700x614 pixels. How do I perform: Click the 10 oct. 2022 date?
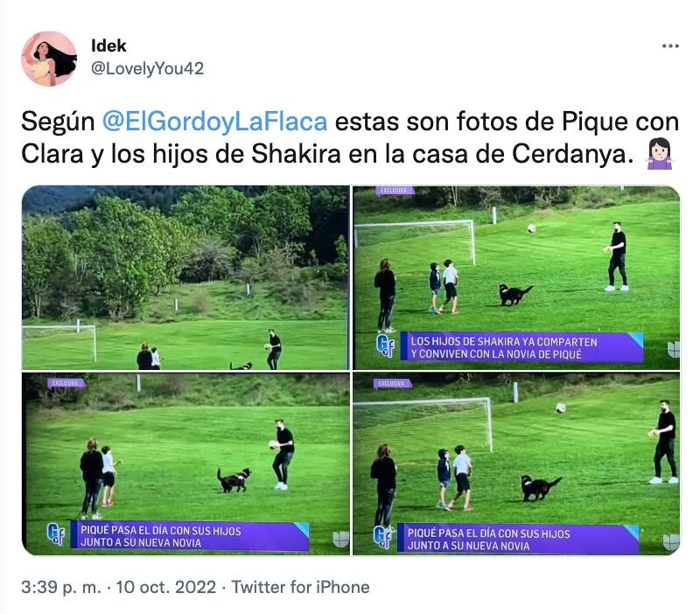(x=166, y=587)
